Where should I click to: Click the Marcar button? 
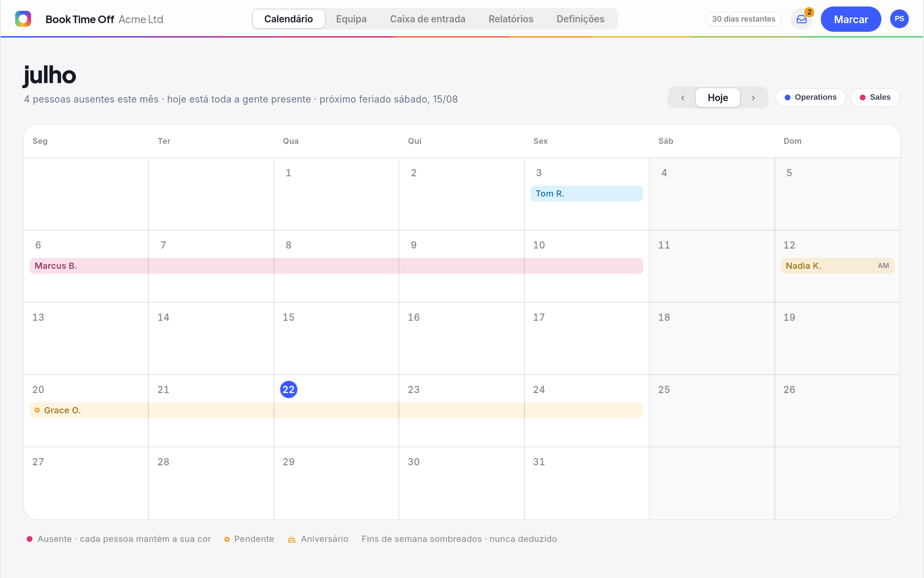851,19
